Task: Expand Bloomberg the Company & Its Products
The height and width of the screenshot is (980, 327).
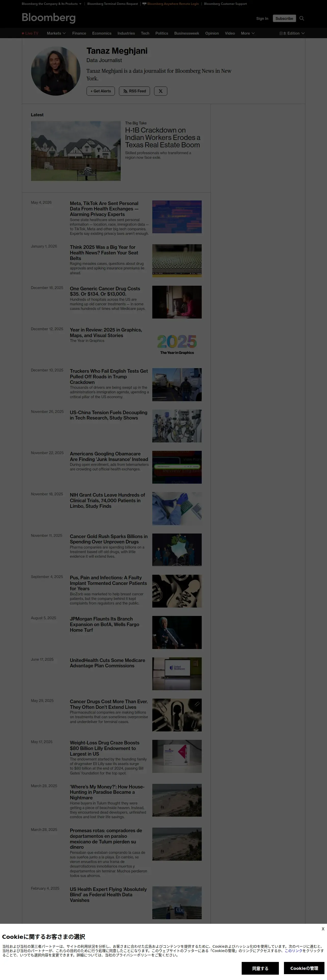Action: (51, 4)
